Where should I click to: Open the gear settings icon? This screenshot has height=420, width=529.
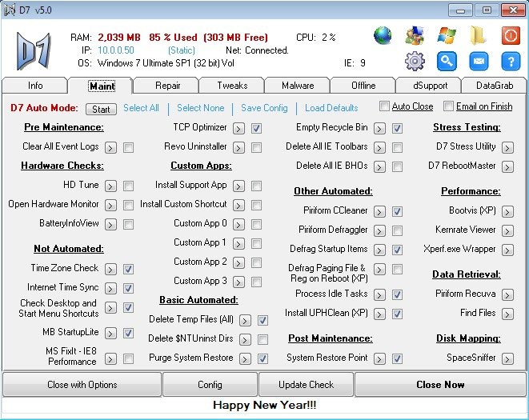[415, 61]
